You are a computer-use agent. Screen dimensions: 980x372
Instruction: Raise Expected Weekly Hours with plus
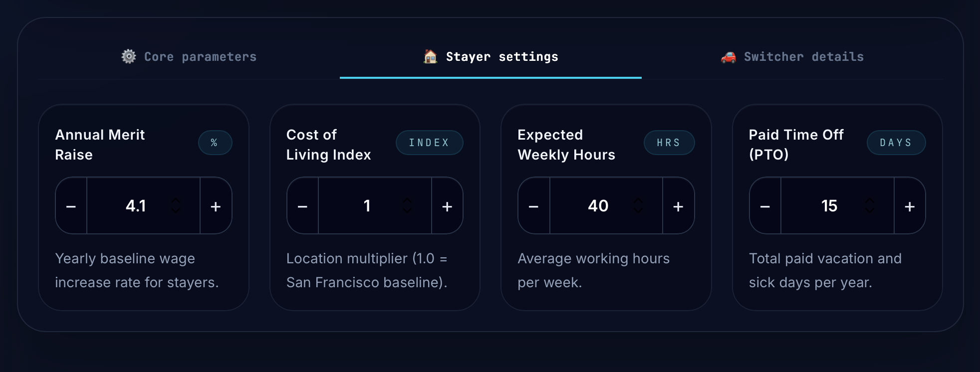coord(678,206)
